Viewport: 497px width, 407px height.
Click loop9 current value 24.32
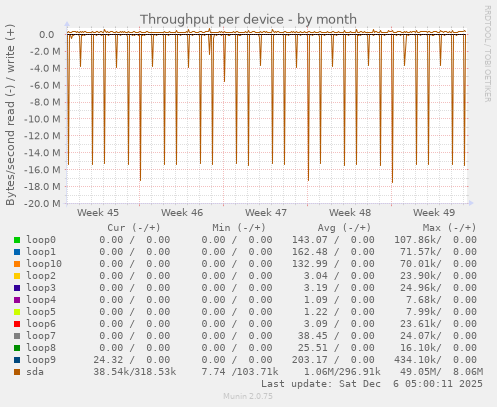click(108, 360)
